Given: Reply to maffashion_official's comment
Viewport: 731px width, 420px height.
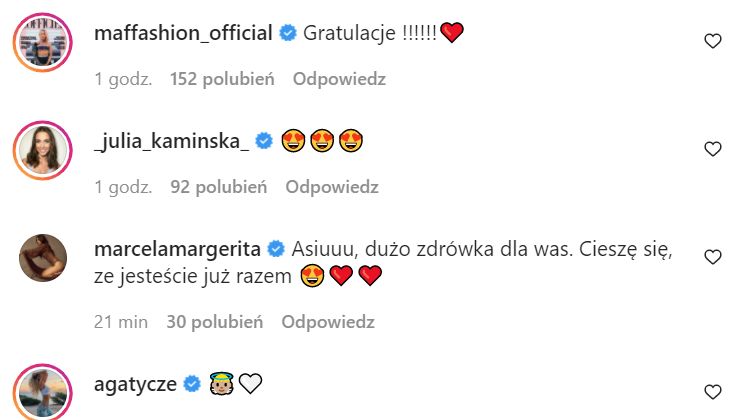Looking at the screenshot, I should click(x=339, y=79).
